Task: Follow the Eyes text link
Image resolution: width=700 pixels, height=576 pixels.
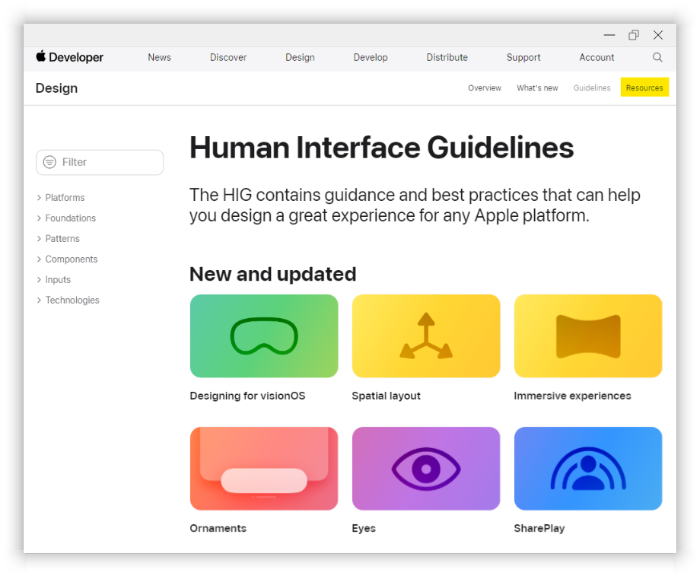Action: coord(364,528)
